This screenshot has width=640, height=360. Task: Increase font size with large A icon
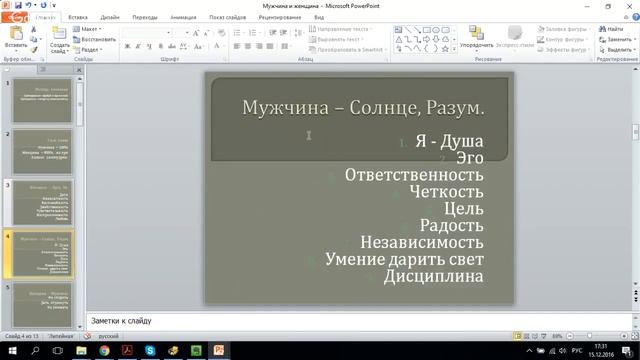(196, 33)
